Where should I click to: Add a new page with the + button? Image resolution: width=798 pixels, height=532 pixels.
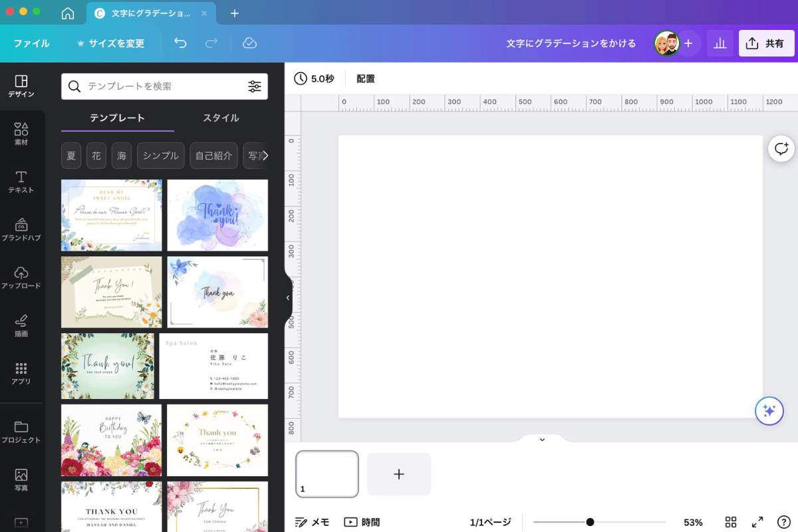pos(399,474)
